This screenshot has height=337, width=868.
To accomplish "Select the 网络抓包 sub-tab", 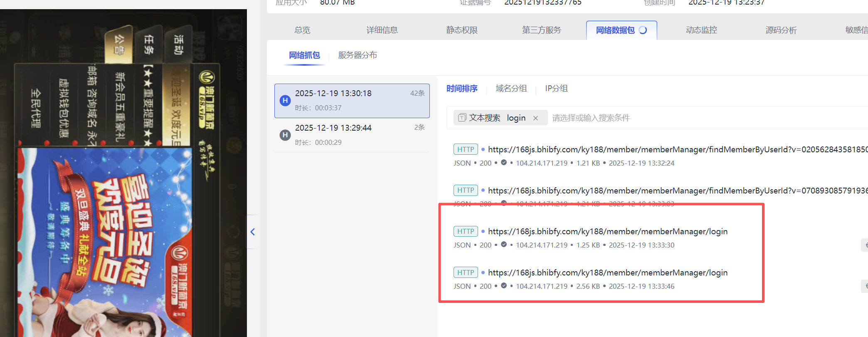I will (304, 55).
